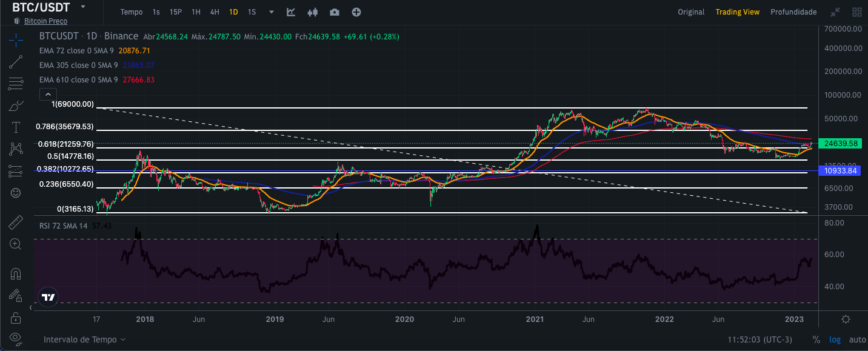Switch to the Original chart view
The width and height of the screenshot is (868, 351).
[691, 12]
